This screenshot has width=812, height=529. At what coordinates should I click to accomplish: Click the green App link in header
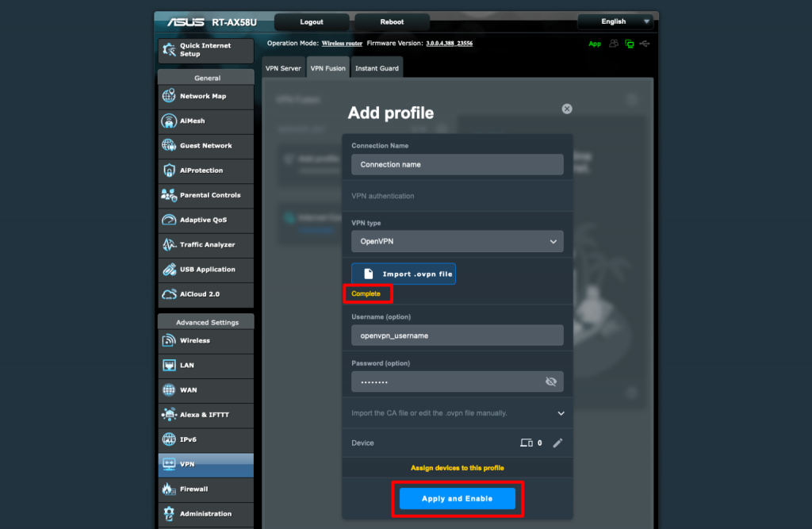[595, 44]
